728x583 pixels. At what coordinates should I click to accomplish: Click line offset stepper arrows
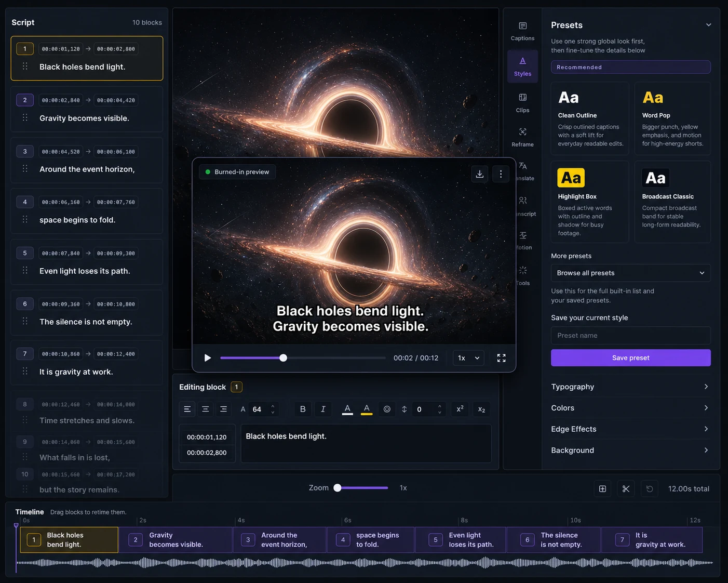tap(439, 409)
